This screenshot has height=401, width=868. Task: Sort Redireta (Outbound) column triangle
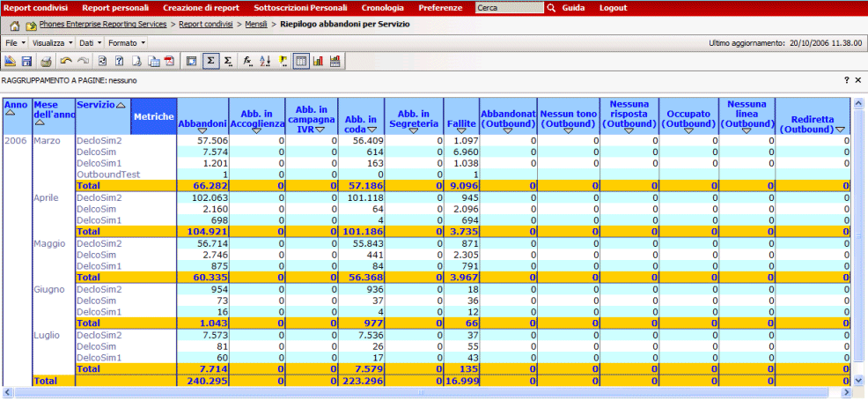[x=841, y=130]
